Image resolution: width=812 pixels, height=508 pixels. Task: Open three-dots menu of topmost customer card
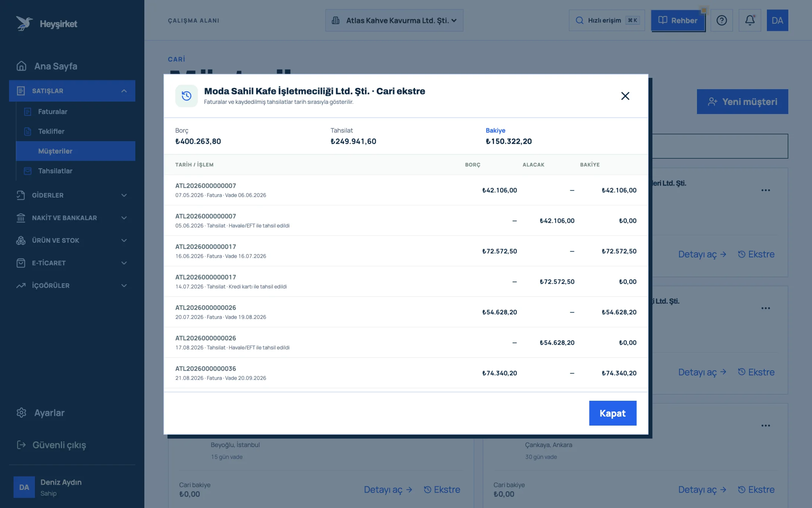pos(765,190)
